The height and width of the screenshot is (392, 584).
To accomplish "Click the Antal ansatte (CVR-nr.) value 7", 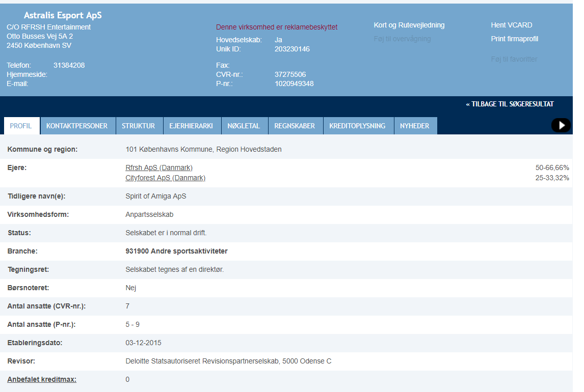I will 127,306.
